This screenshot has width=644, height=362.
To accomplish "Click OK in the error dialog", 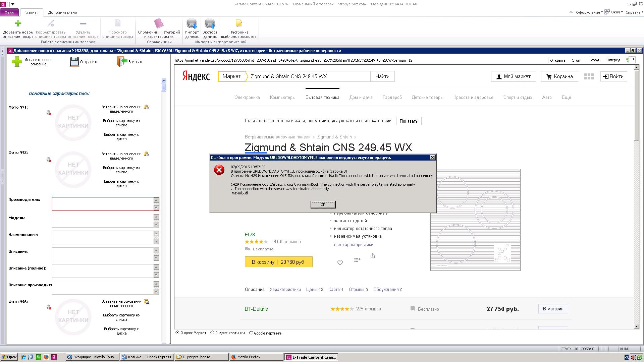I will pos(323,204).
